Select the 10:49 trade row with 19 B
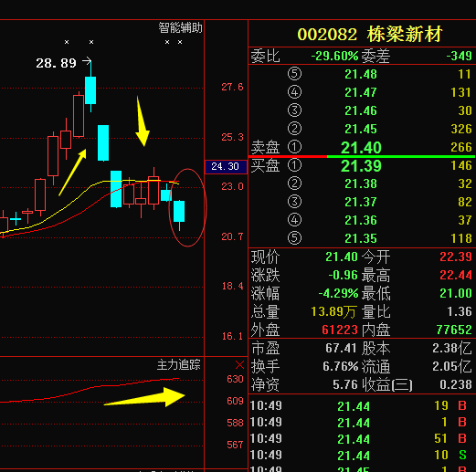This screenshot has height=472, width=476. click(362, 406)
